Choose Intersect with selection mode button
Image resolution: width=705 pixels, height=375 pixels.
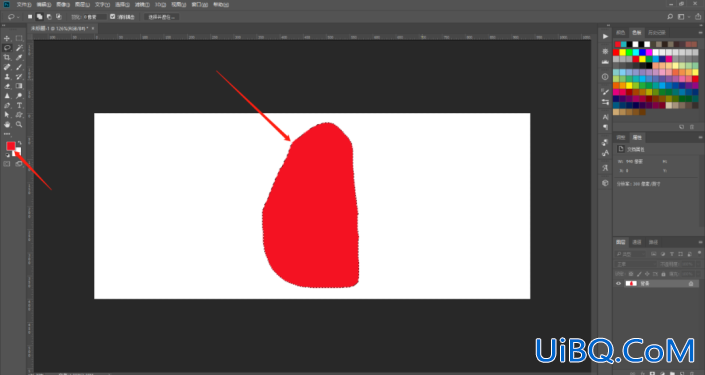pos(58,17)
